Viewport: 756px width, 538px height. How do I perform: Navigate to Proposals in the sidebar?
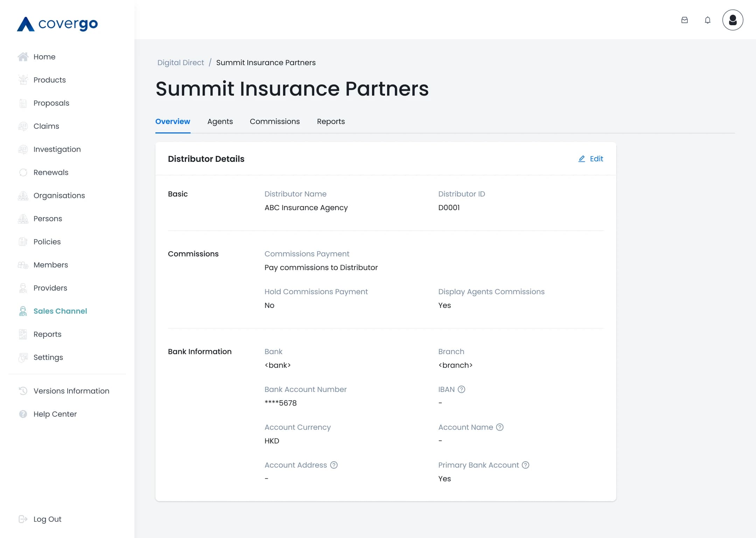(x=51, y=103)
